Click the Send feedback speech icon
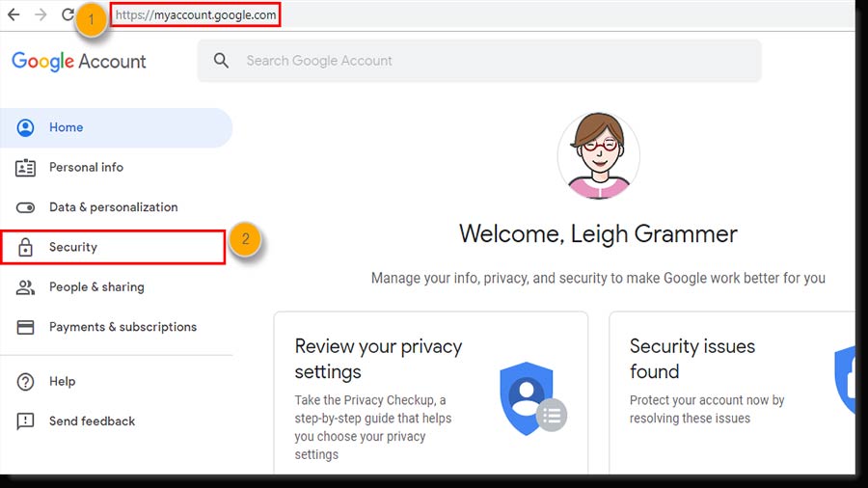868x488 pixels. tap(25, 421)
